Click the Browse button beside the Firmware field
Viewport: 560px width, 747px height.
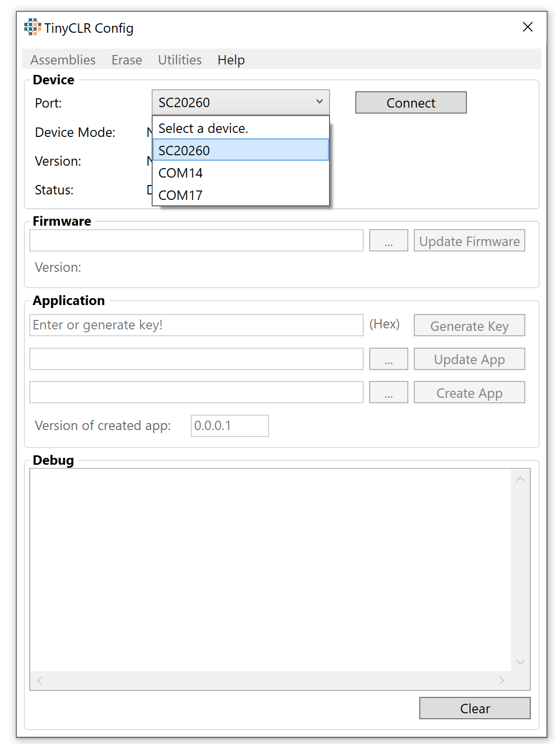[389, 240]
